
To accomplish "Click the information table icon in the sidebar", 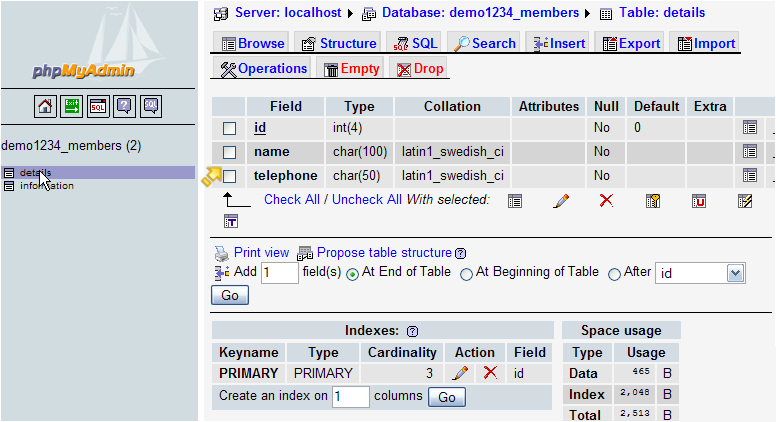I will [8, 186].
